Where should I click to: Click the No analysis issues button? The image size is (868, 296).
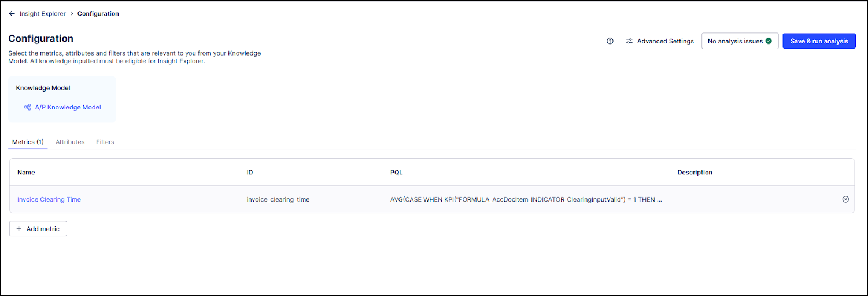(740, 41)
